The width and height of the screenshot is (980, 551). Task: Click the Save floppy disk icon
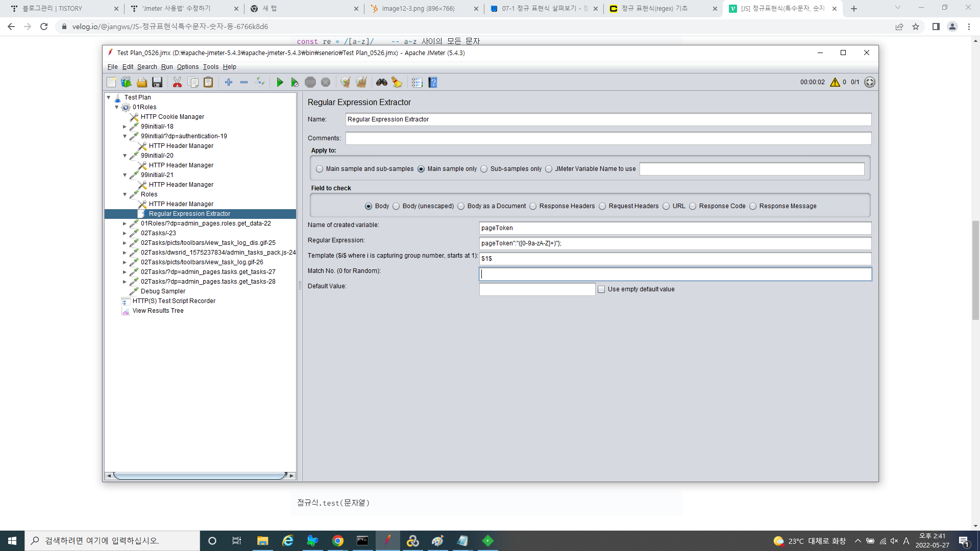click(157, 82)
